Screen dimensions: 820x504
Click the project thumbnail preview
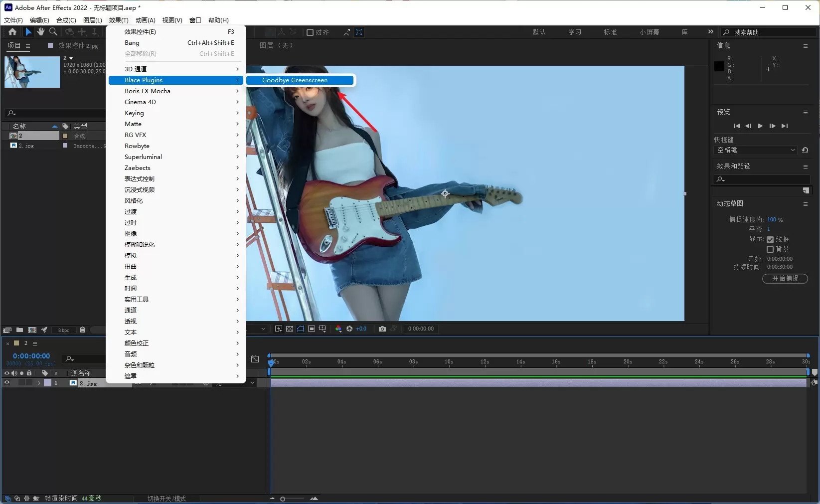point(32,72)
